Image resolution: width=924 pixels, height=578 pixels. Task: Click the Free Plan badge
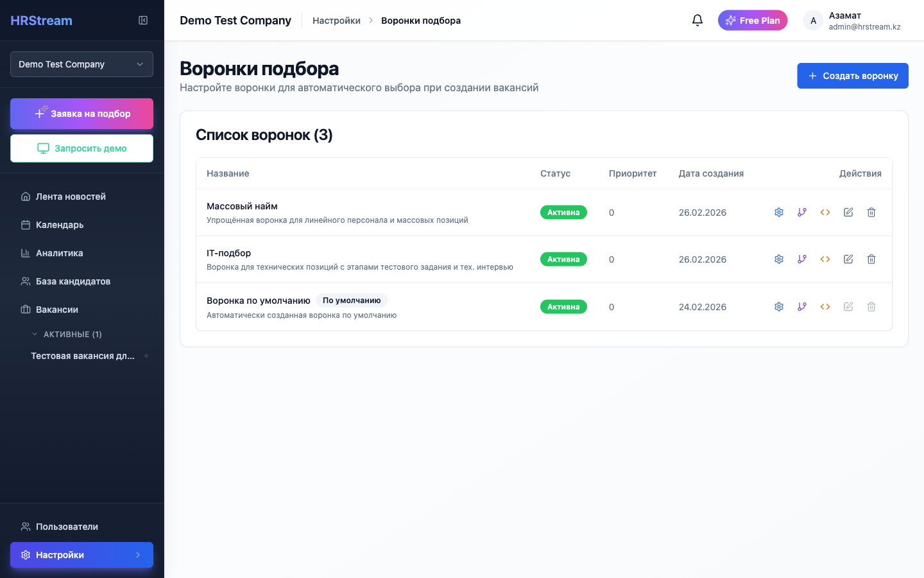752,20
